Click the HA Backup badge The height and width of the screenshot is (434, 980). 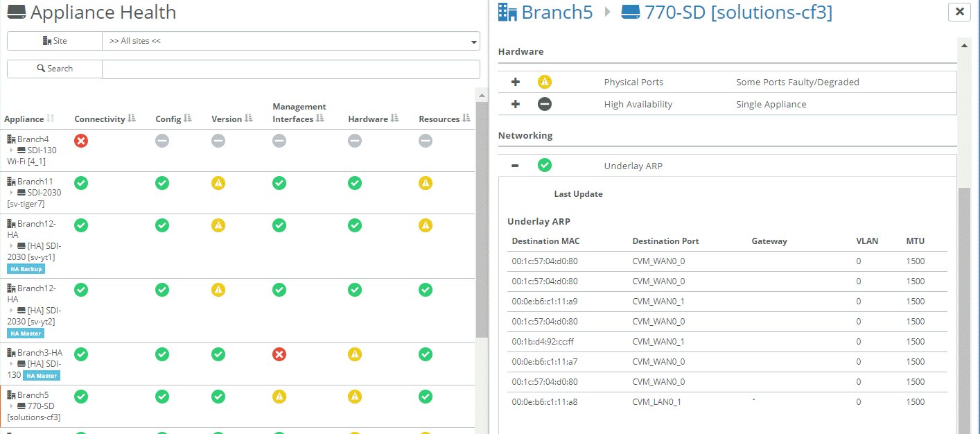26,269
